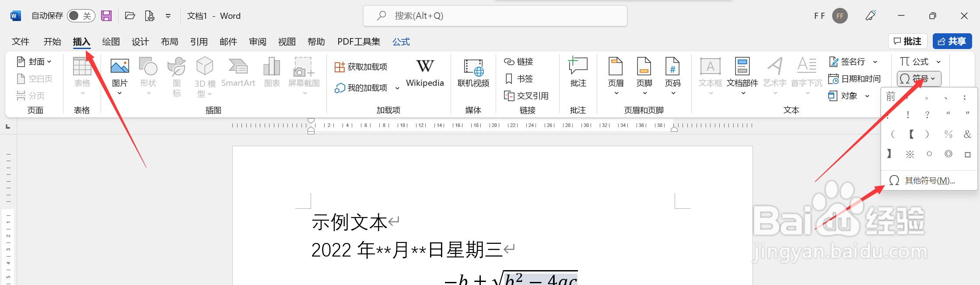Click the Comments (批注) button at top right
The image size is (980, 285).
907,41
